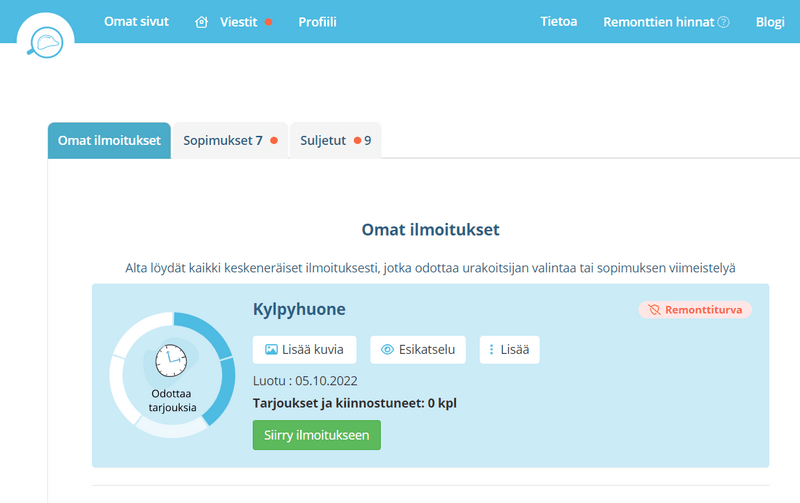This screenshot has width=800, height=503.
Task: Click the Remonttiturva badge
Action: 695,310
